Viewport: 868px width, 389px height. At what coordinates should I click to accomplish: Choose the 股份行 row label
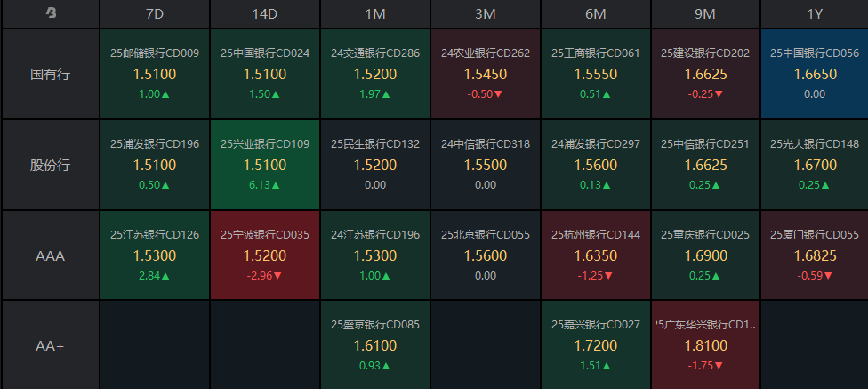(50, 165)
